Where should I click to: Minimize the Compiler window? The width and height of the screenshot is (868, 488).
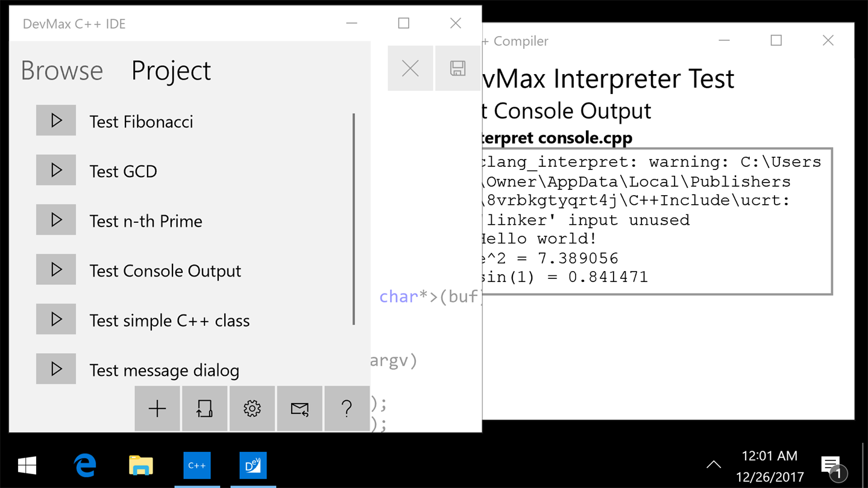725,40
